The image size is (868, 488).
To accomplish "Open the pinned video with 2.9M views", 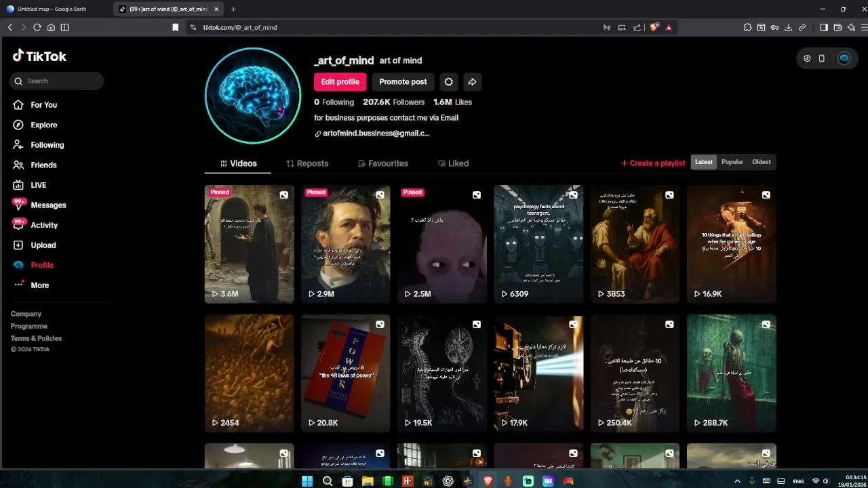I will (x=346, y=244).
